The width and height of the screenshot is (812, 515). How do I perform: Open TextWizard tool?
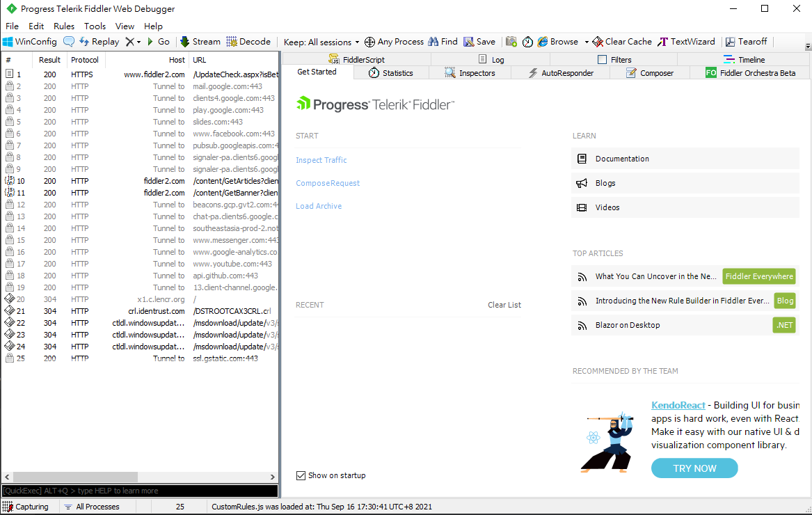point(686,42)
